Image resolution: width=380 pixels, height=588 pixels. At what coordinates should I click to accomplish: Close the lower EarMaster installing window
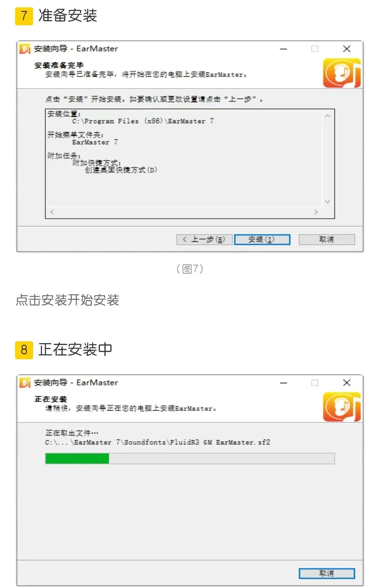[x=347, y=383]
